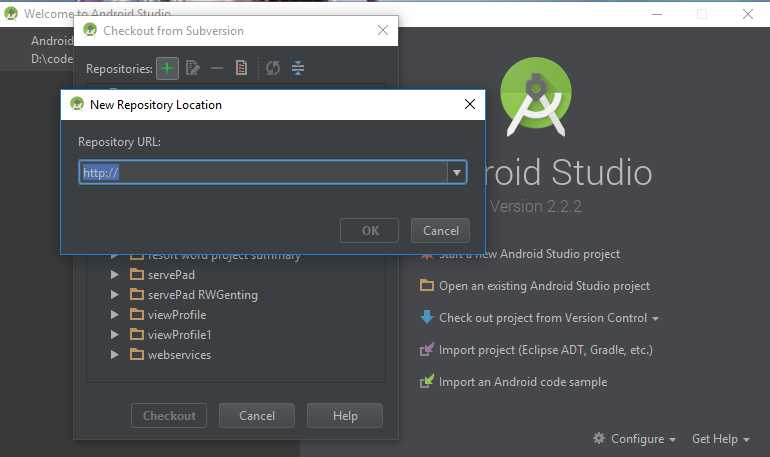Screen dimensions: 770x457
Task: Click the Import project icon
Action: tap(427, 349)
